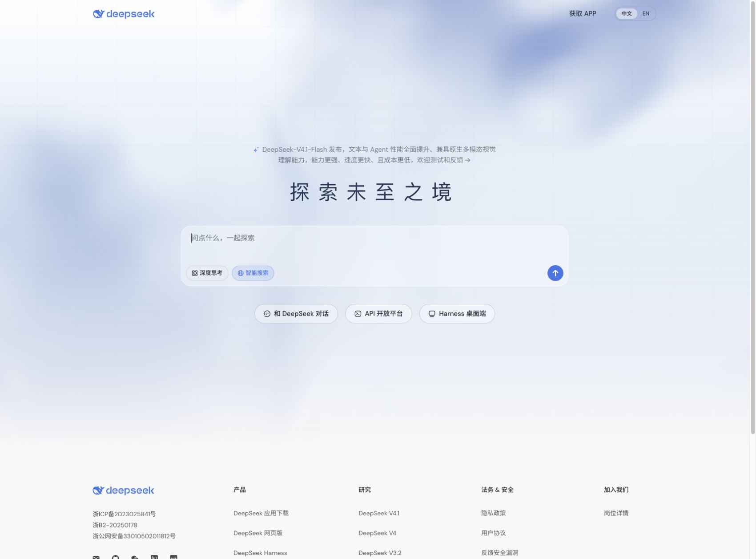Image resolution: width=756 pixels, height=559 pixels.
Task: Open 和 DeepSeek 对话 chat button
Action: (296, 313)
